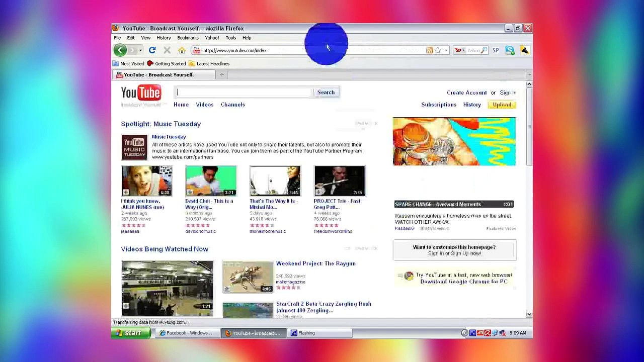644x362 pixels.
Task: Open the PROJECT Trio video thumbnail
Action: [340, 180]
